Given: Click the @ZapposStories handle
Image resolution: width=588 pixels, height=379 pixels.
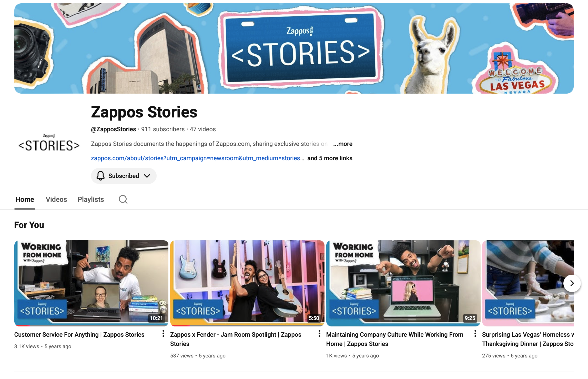Looking at the screenshot, I should click(x=113, y=129).
